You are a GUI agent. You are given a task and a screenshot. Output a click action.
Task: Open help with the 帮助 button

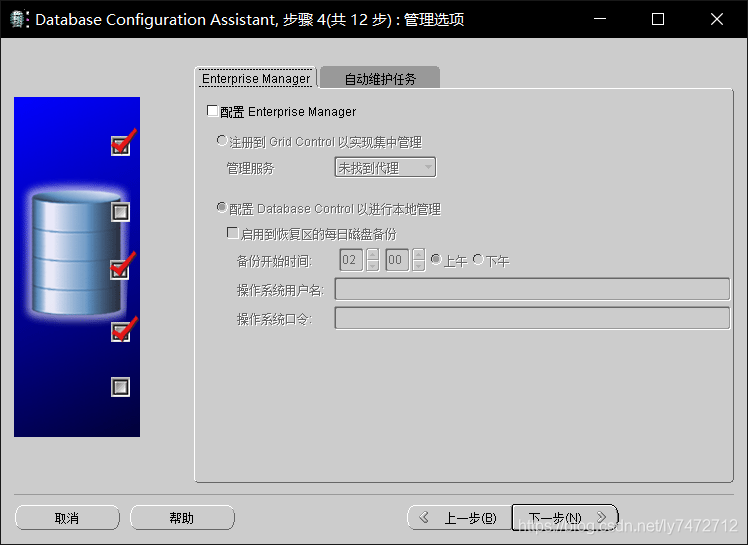[x=182, y=518]
